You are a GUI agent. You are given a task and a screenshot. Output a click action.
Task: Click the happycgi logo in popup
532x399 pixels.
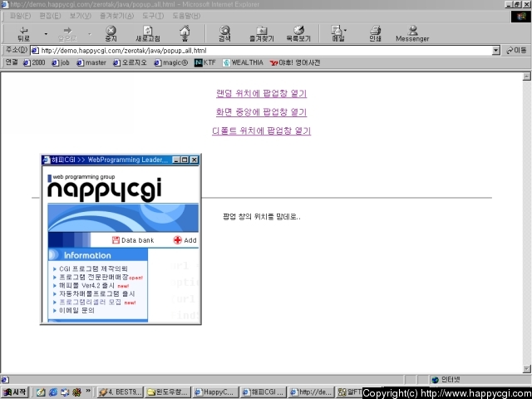point(105,189)
